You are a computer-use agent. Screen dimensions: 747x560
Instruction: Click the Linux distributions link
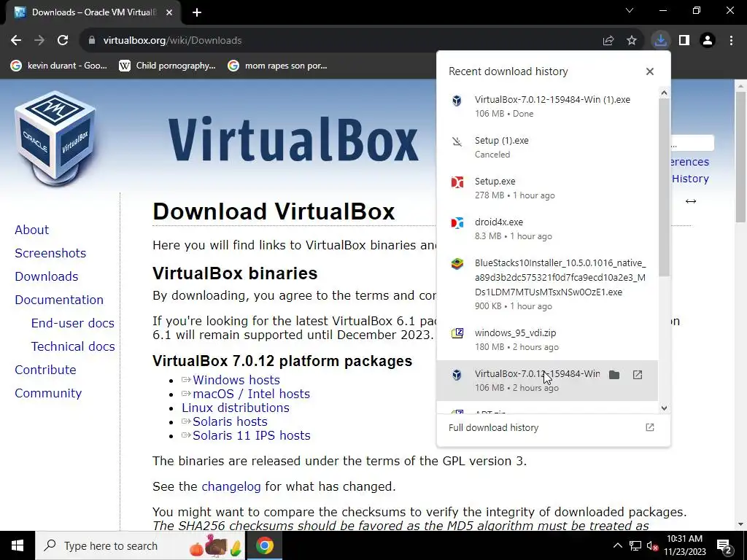click(236, 408)
